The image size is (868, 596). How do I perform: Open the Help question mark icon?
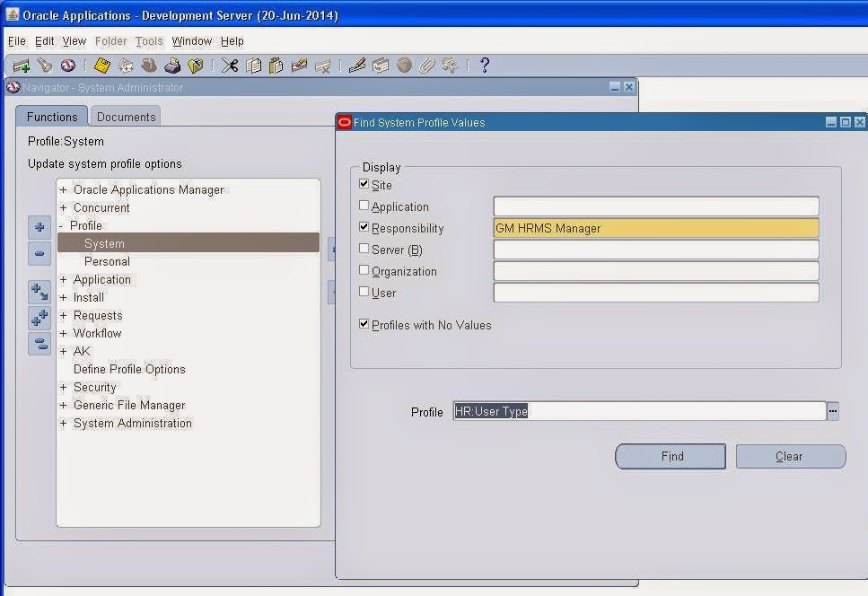[x=482, y=65]
